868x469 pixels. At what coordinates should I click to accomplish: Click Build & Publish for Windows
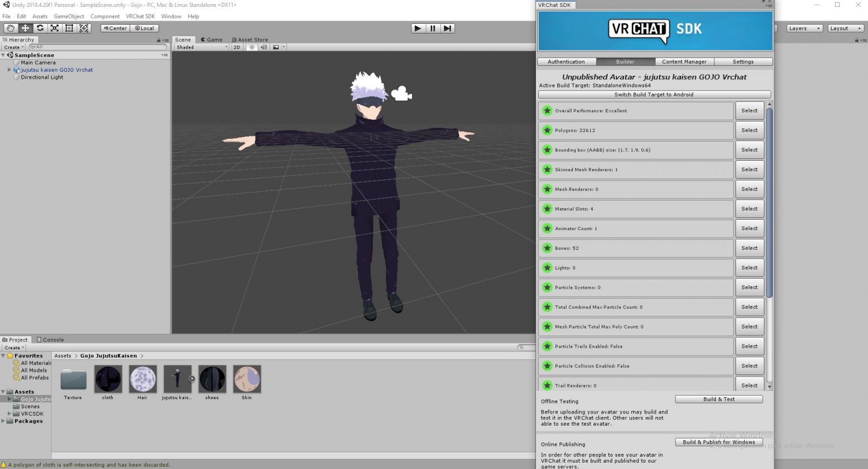719,442
